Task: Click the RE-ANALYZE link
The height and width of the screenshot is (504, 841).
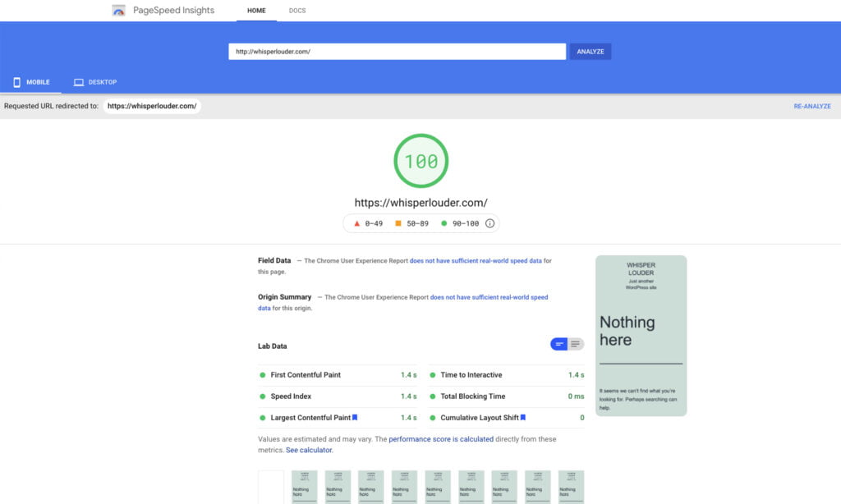Action: 812,106
